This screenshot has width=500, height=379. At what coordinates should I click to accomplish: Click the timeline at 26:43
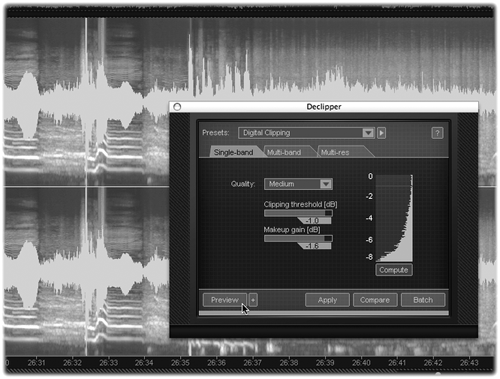coord(469,363)
